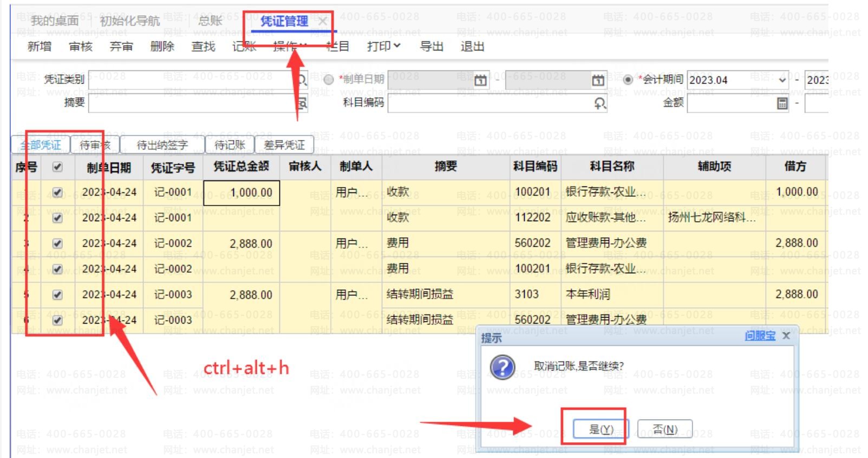868x458 pixels.
Task: Select the 1,000.00 凭证总金额 cell
Action: pos(242,193)
